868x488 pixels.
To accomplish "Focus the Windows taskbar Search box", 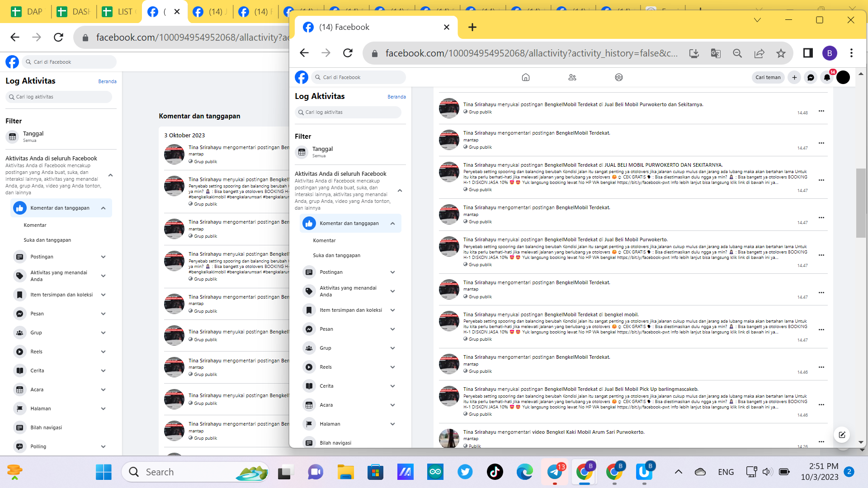I will 195,472.
